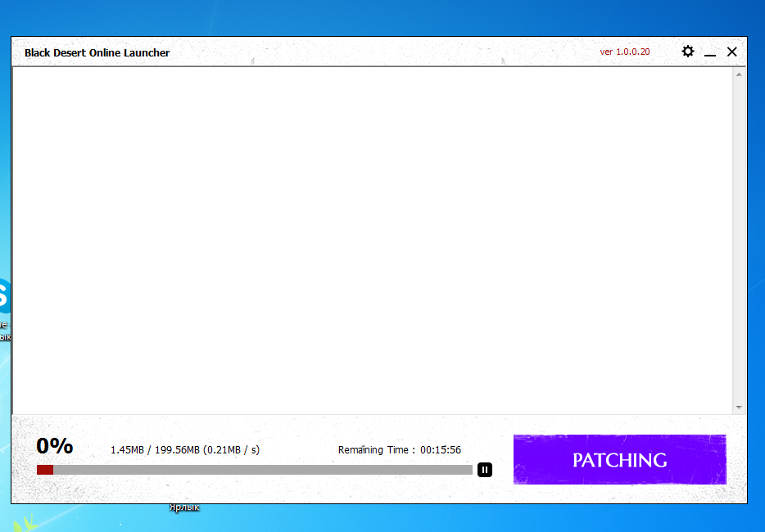The image size is (765, 532).
Task: Click scrollbar up arrow in news pane
Action: (x=739, y=74)
